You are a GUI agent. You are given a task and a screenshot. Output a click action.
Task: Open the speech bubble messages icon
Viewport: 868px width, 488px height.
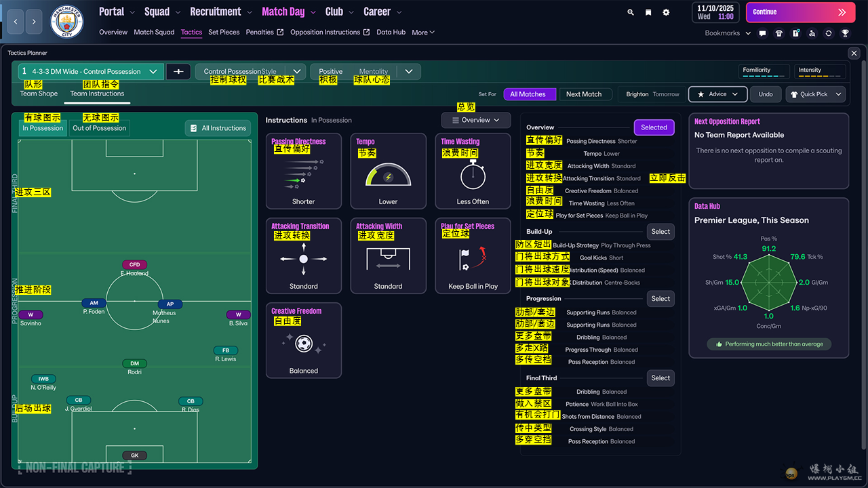[762, 33]
